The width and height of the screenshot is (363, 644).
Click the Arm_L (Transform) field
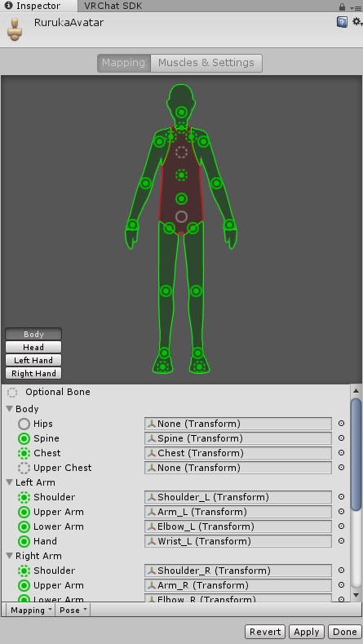pyautogui.click(x=238, y=512)
